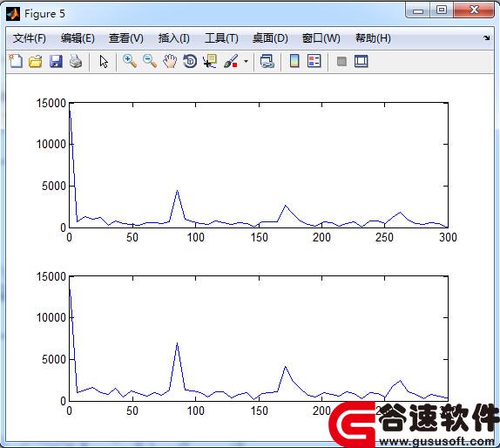Minimize the Figure 5 window
Screen dimensions: 500x448
coord(418,10)
